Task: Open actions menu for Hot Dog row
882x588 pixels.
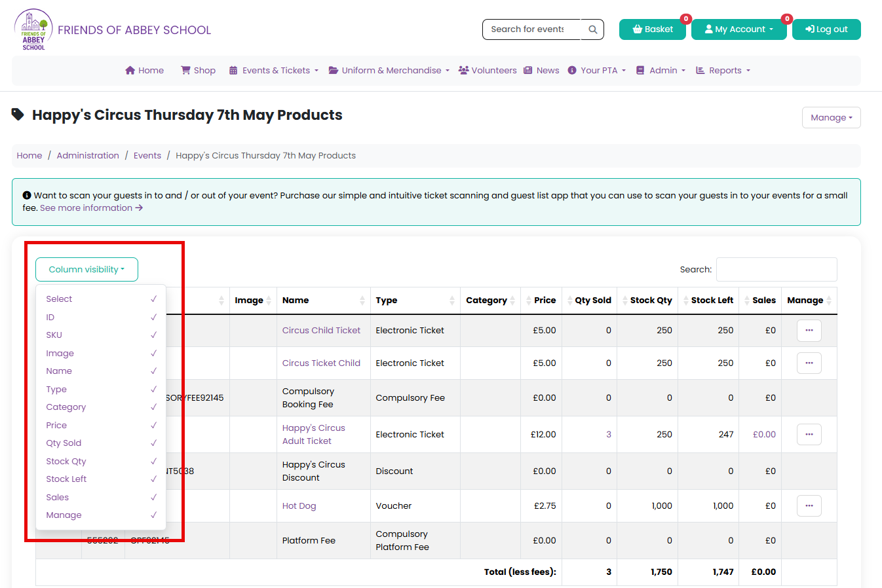Action: coord(809,506)
